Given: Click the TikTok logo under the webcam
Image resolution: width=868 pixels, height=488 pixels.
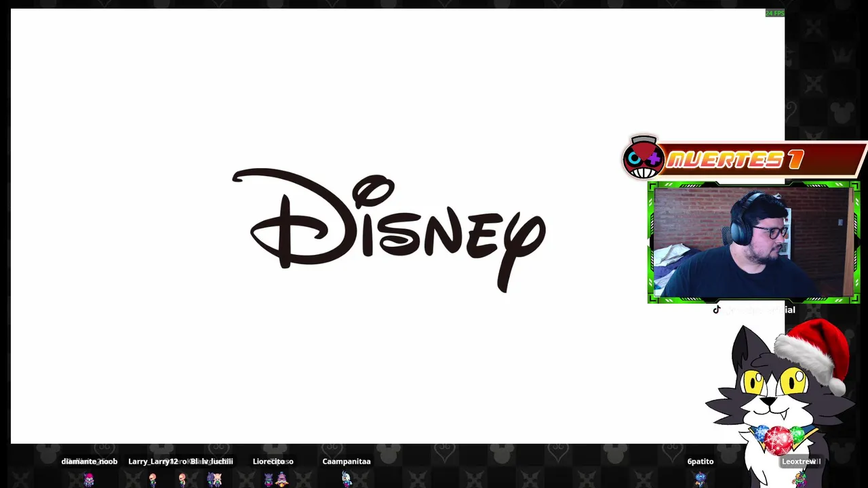Looking at the screenshot, I should click(716, 310).
